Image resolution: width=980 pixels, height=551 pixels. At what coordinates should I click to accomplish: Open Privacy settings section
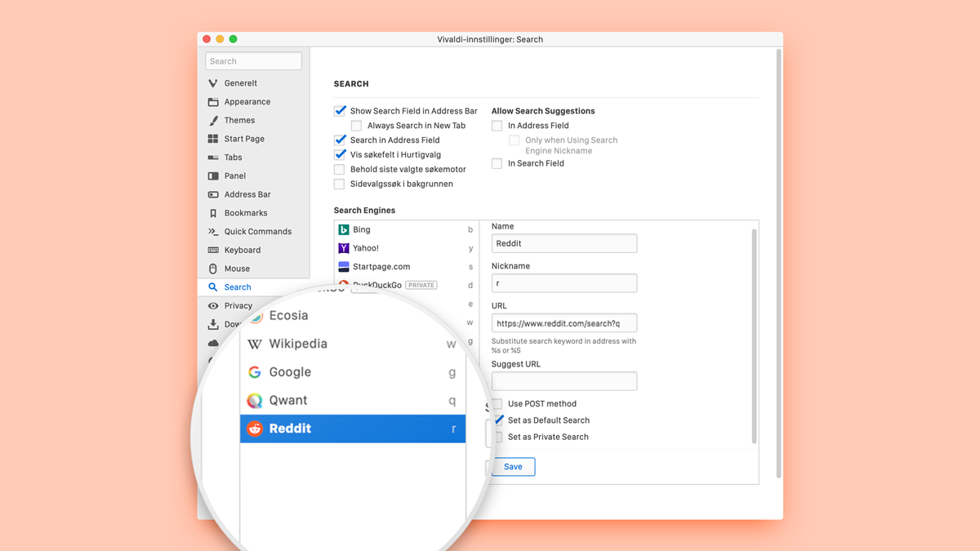[238, 306]
